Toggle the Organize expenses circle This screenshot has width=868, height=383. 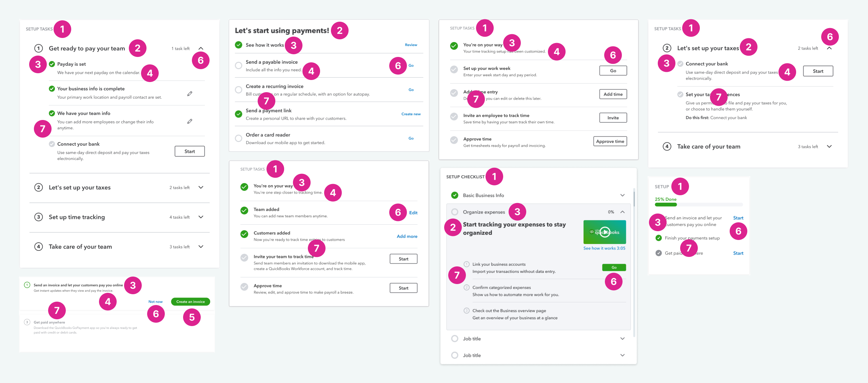coord(455,212)
